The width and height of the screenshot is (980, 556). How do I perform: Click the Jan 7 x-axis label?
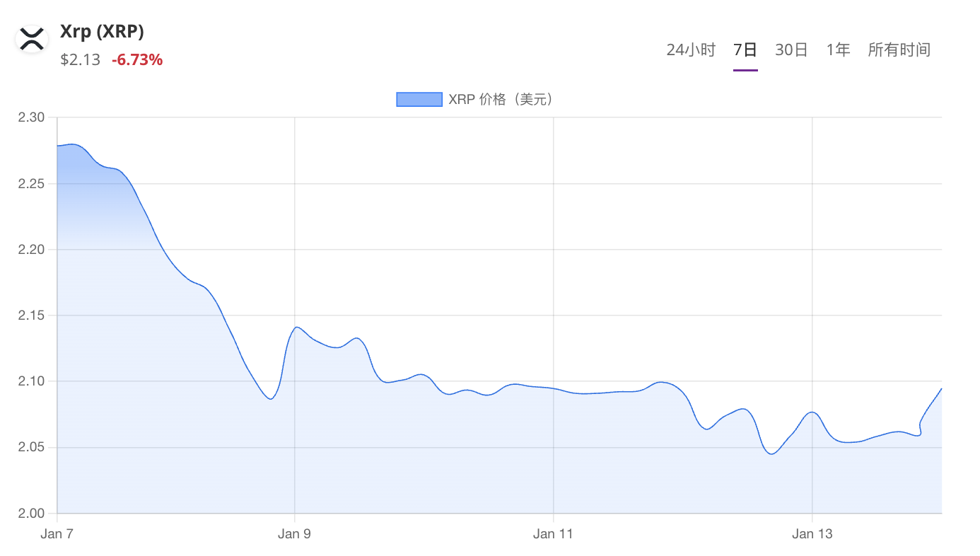(x=57, y=534)
